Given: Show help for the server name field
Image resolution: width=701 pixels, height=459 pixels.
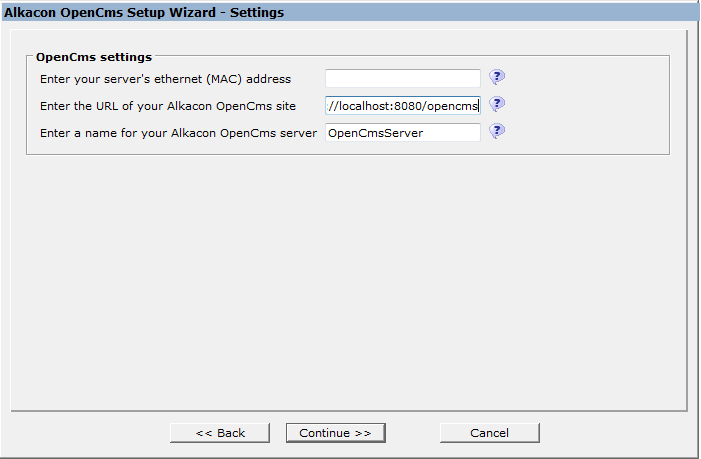Looking at the screenshot, I should (x=497, y=131).
